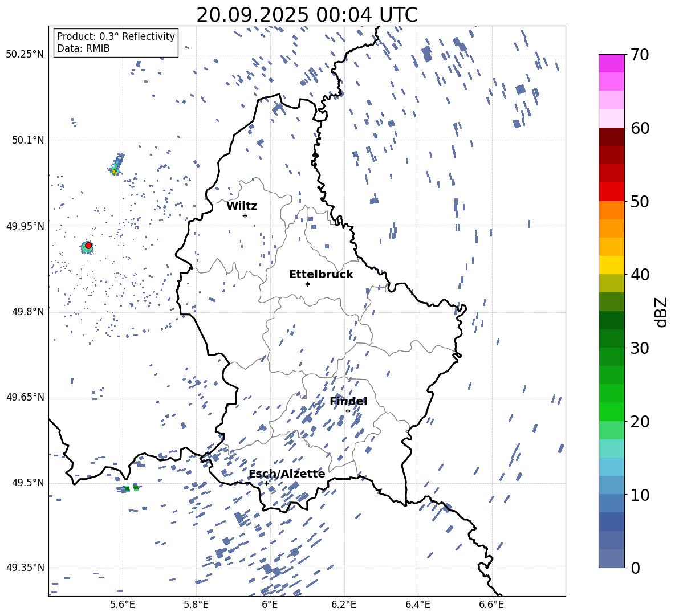Click the 50.25°N latitude label
The width and height of the screenshot is (675, 616).
pos(25,55)
